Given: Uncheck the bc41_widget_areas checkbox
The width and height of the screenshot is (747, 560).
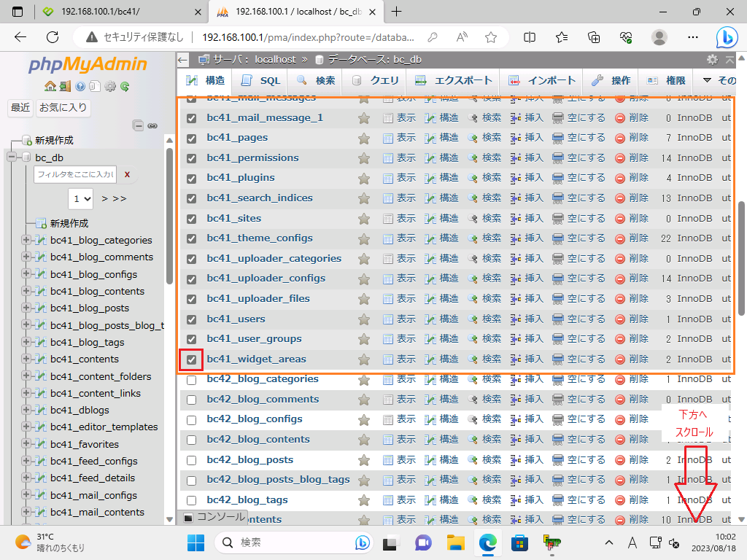Looking at the screenshot, I should (x=191, y=359).
